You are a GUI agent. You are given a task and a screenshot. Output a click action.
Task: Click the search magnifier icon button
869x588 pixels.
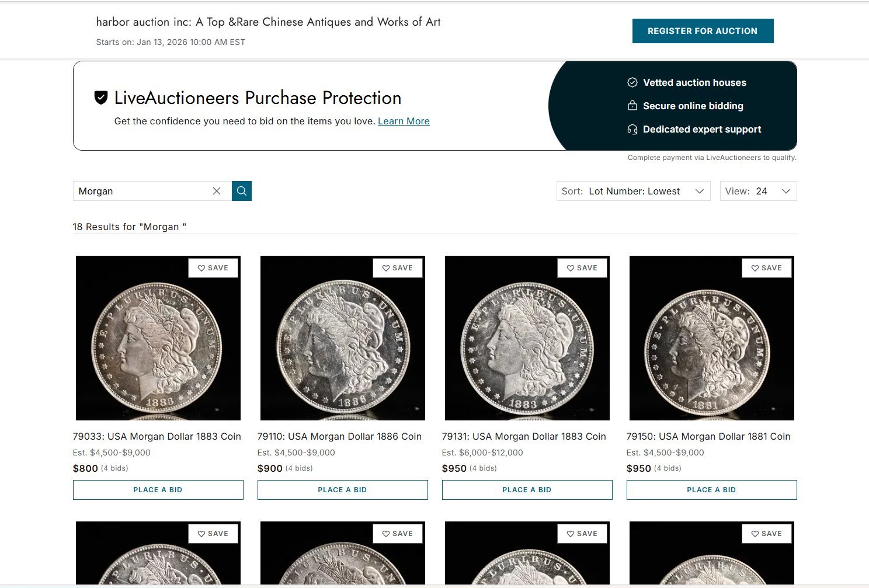click(x=242, y=191)
